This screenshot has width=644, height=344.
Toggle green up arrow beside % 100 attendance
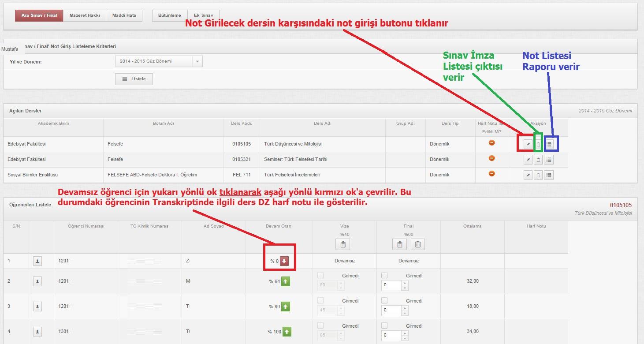point(287,331)
